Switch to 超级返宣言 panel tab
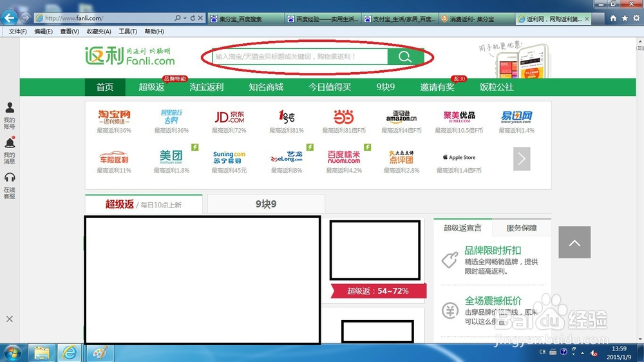The height and width of the screenshot is (362, 644). point(462,227)
